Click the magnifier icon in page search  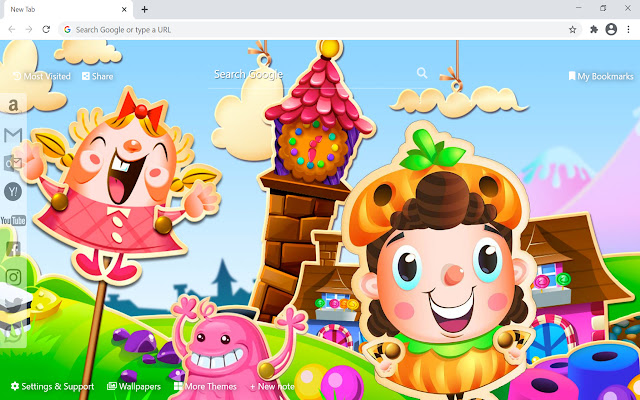[x=422, y=73]
